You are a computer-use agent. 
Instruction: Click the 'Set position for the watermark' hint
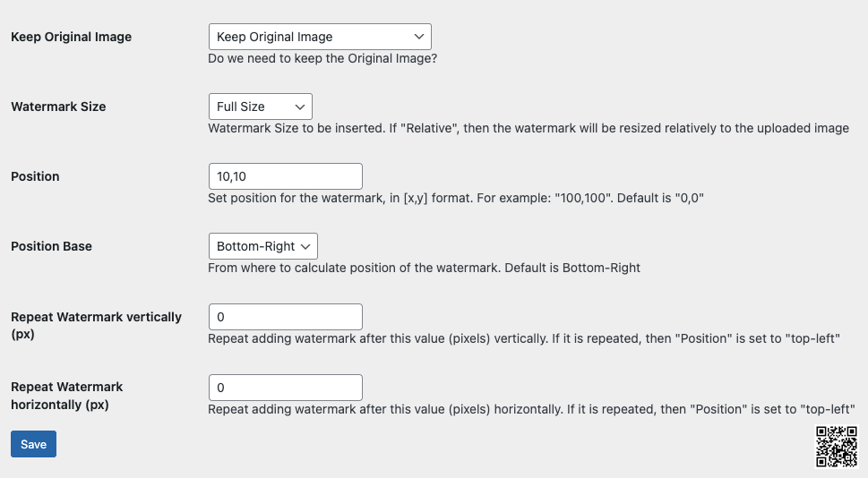click(456, 198)
